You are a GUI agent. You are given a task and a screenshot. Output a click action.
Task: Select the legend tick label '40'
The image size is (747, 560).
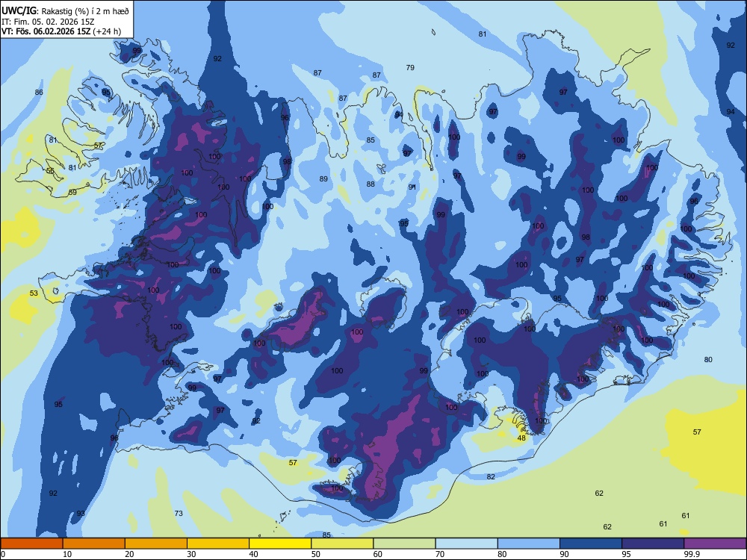pos(253,554)
